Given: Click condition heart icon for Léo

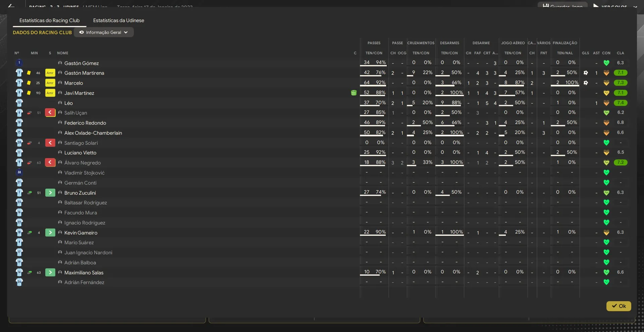Looking at the screenshot, I should (606, 103).
